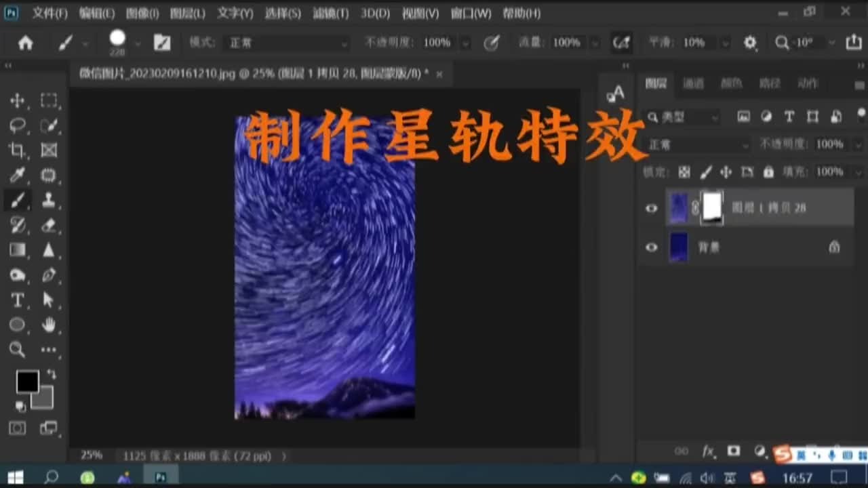
Task: Hide the 背景 layer
Action: point(651,247)
